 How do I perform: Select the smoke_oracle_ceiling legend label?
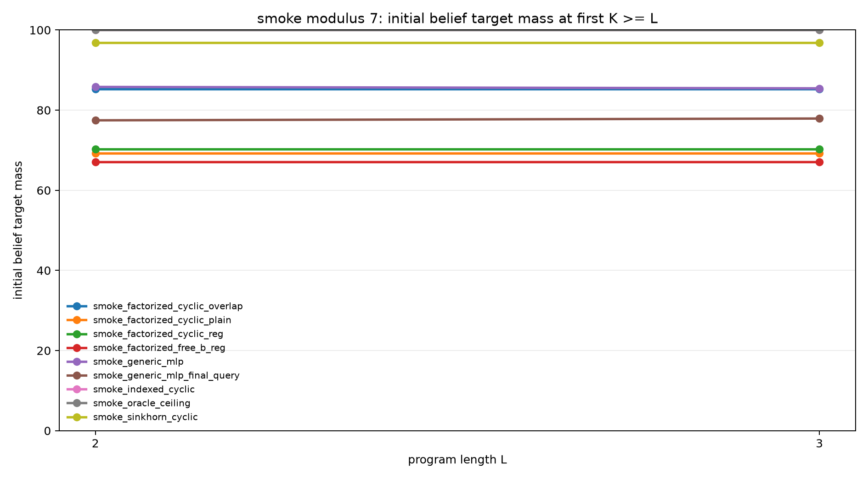[141, 403]
